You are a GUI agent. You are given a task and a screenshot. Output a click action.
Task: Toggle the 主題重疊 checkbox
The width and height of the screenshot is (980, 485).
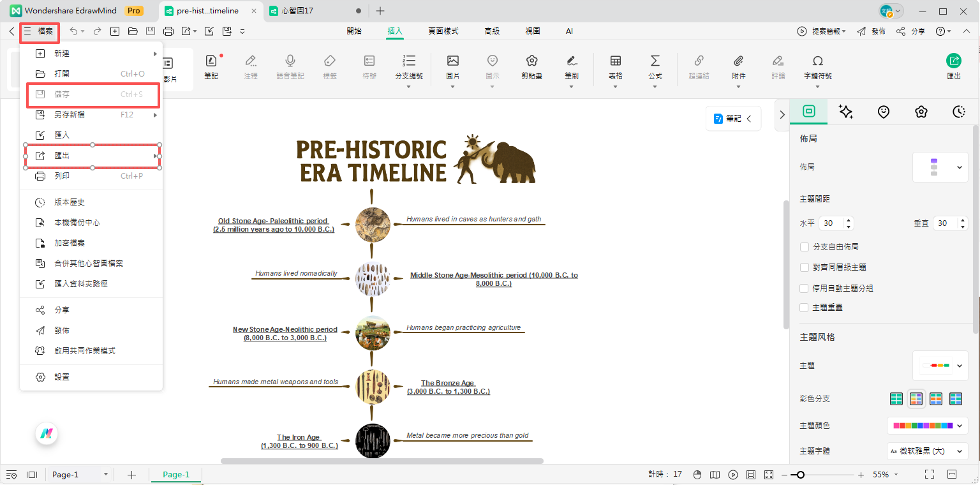point(805,308)
